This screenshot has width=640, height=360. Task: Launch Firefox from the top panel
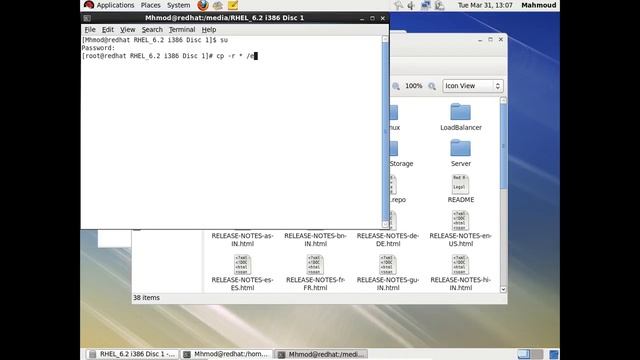pyautogui.click(x=203, y=5)
